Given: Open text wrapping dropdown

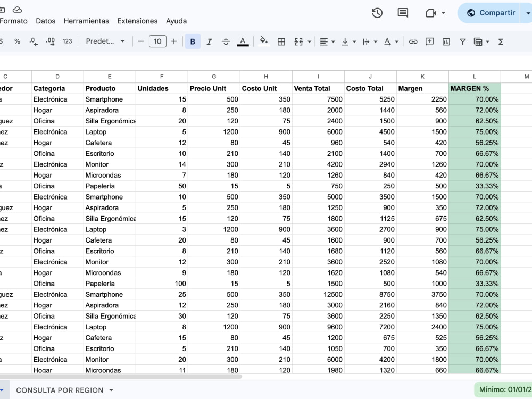Looking at the screenshot, I should 370,41.
